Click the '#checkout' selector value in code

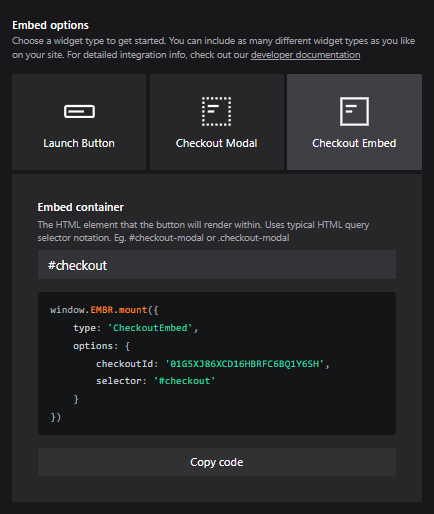(x=184, y=381)
